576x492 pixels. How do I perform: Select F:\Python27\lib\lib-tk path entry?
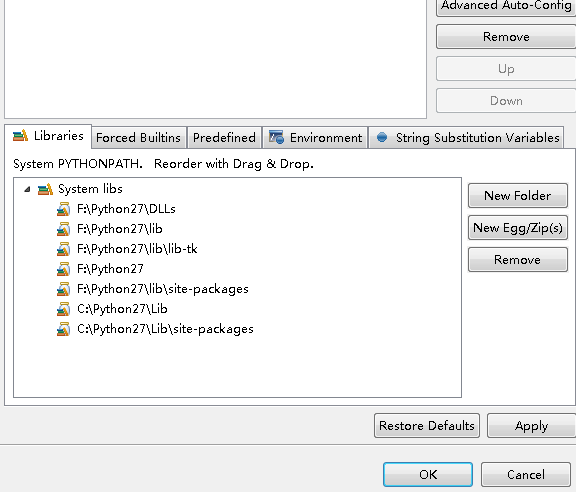tap(137, 249)
